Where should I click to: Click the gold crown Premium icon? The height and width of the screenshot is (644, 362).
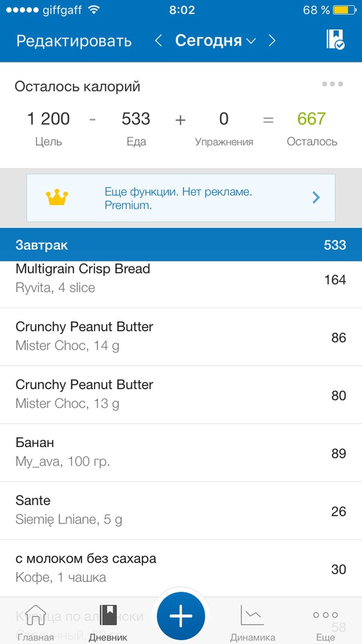(57, 198)
